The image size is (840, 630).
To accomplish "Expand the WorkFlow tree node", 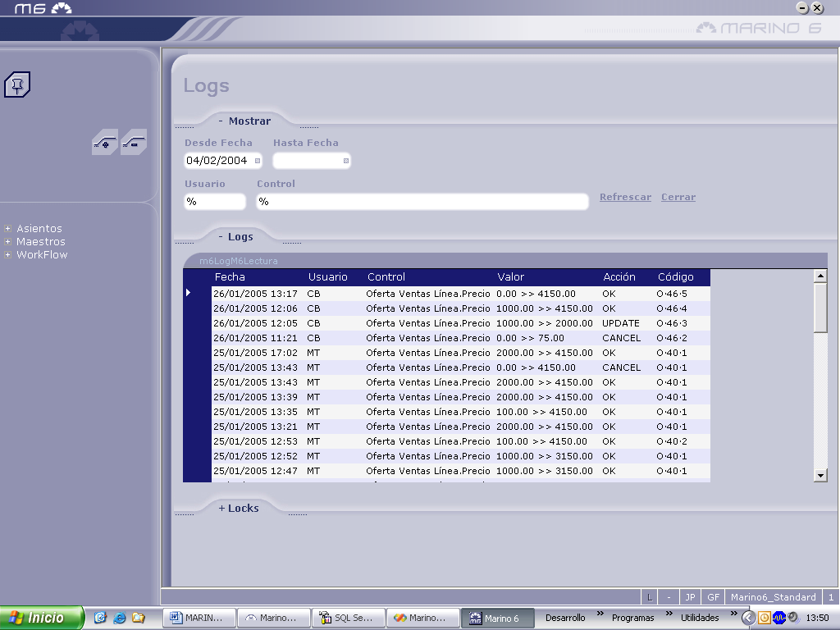I will [8, 255].
